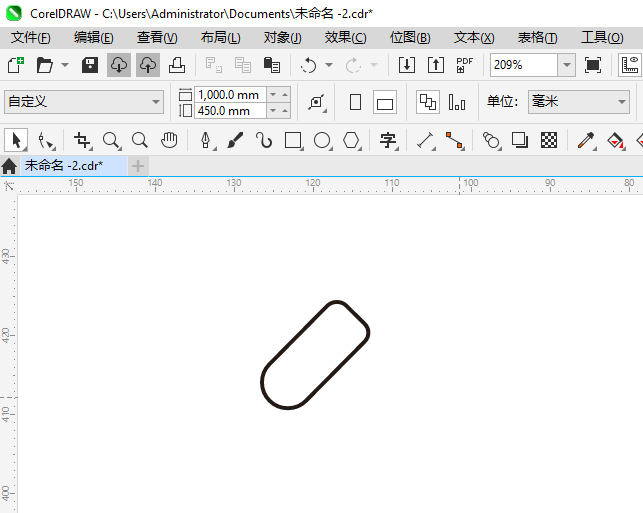Decrease page width with down arrow

273,95
